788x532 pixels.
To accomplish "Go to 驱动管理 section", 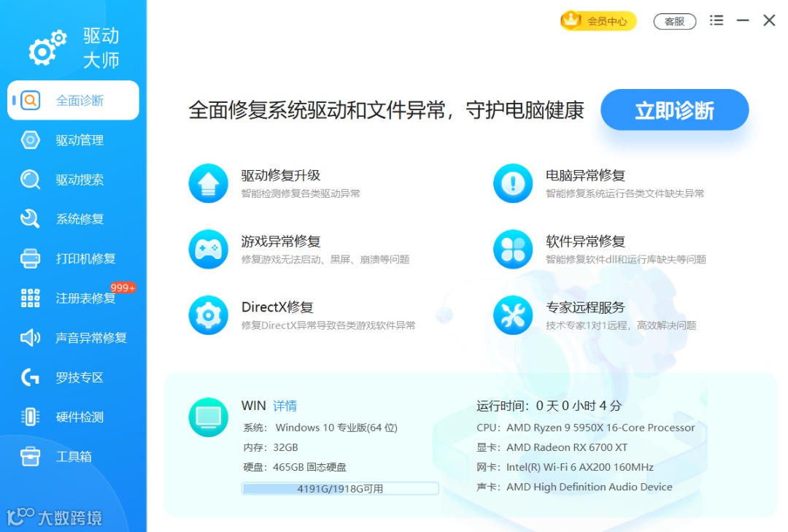I will (x=74, y=140).
